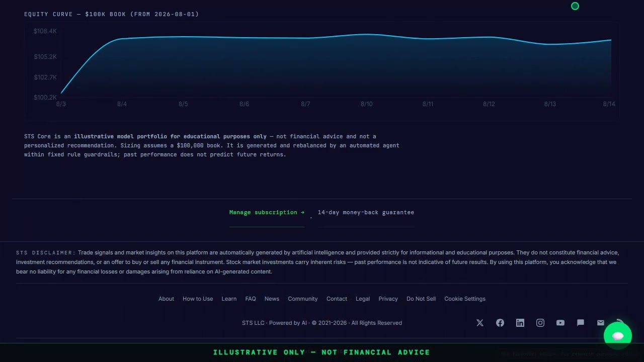This screenshot has width=644, height=362.
Task: Click the 8/4 date label on chart
Action: pos(122,104)
